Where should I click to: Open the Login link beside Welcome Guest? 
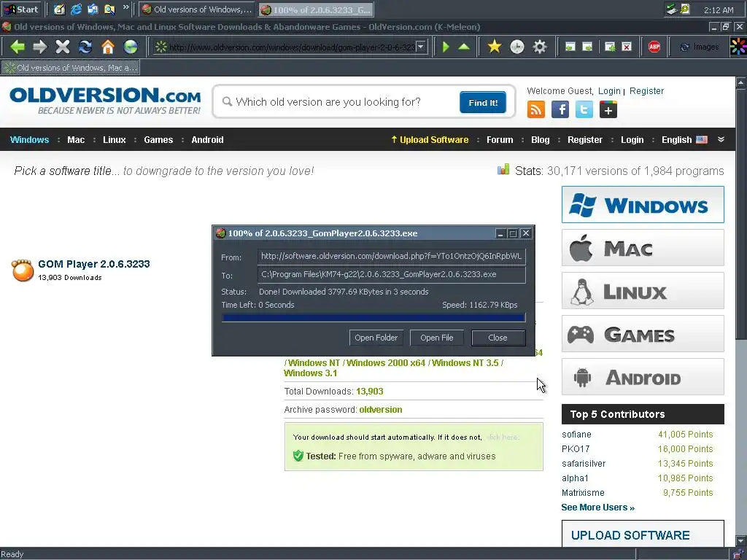pyautogui.click(x=609, y=91)
